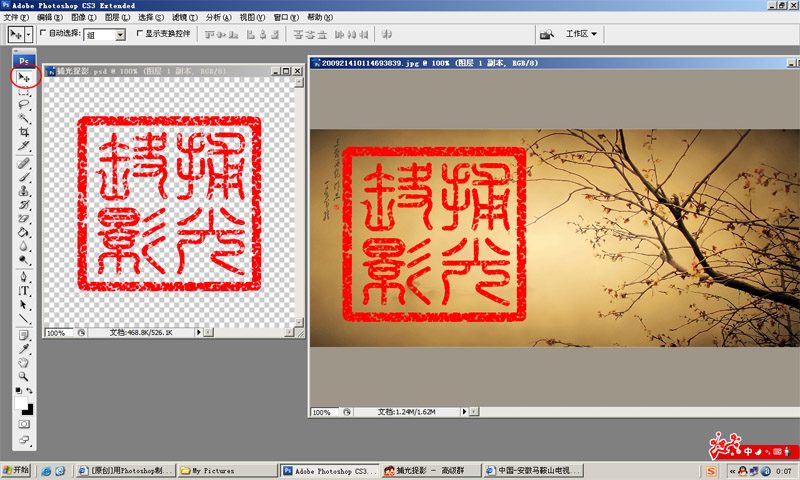Viewport: 800px width, 480px height.
Task: Select the Rectangular Marquee tool
Action: tap(24, 91)
